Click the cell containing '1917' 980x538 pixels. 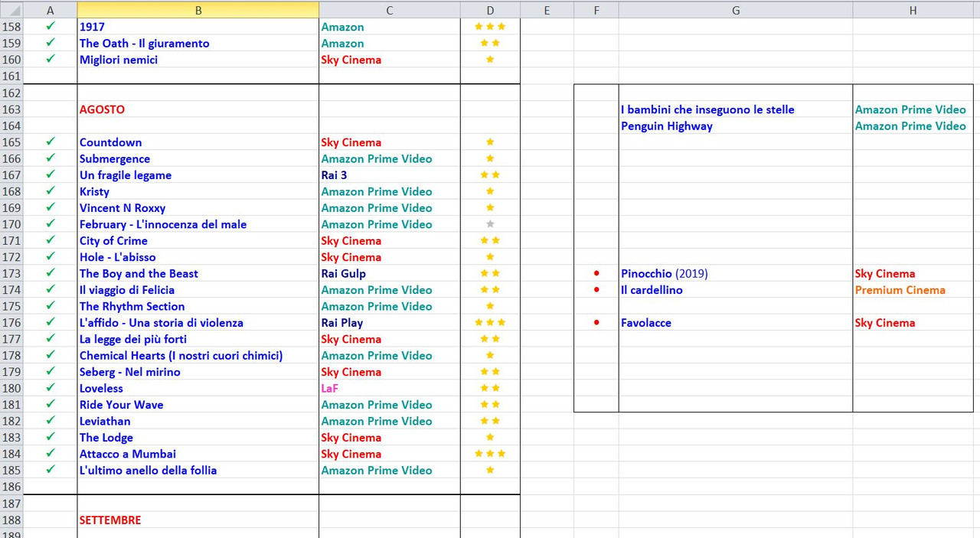[x=198, y=27]
